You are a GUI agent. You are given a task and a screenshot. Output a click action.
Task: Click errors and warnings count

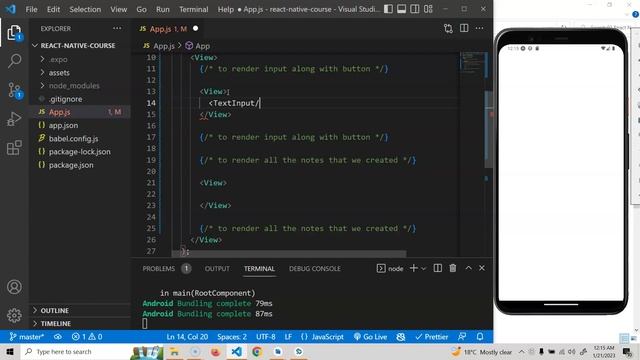87,337
